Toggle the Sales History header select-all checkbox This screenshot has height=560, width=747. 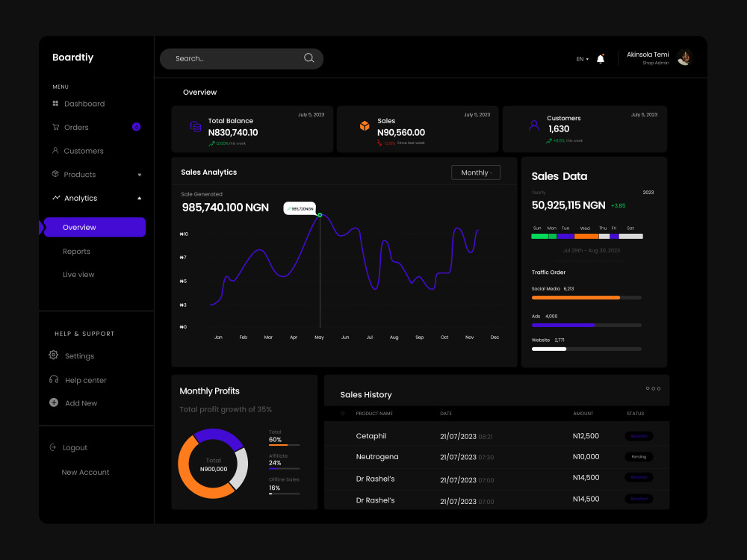coord(343,414)
